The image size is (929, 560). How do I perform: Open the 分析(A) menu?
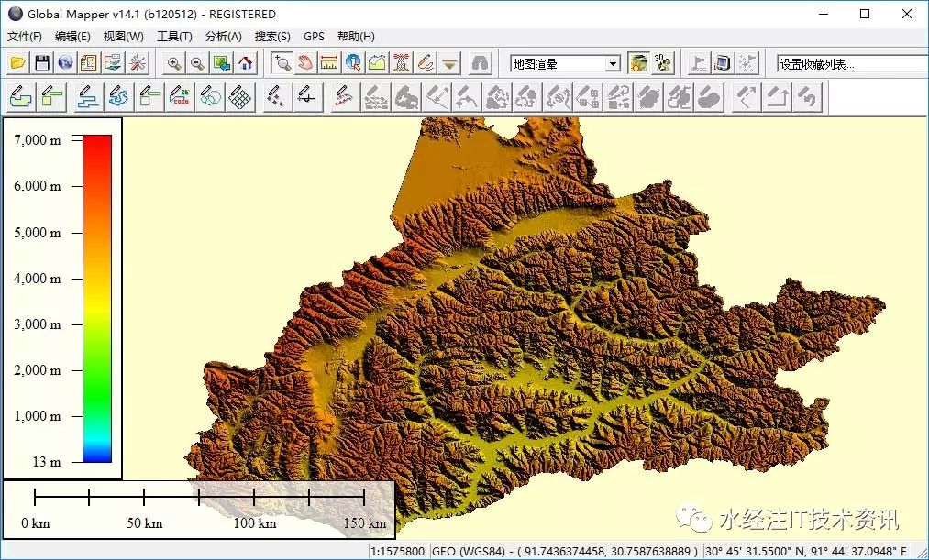[223, 37]
